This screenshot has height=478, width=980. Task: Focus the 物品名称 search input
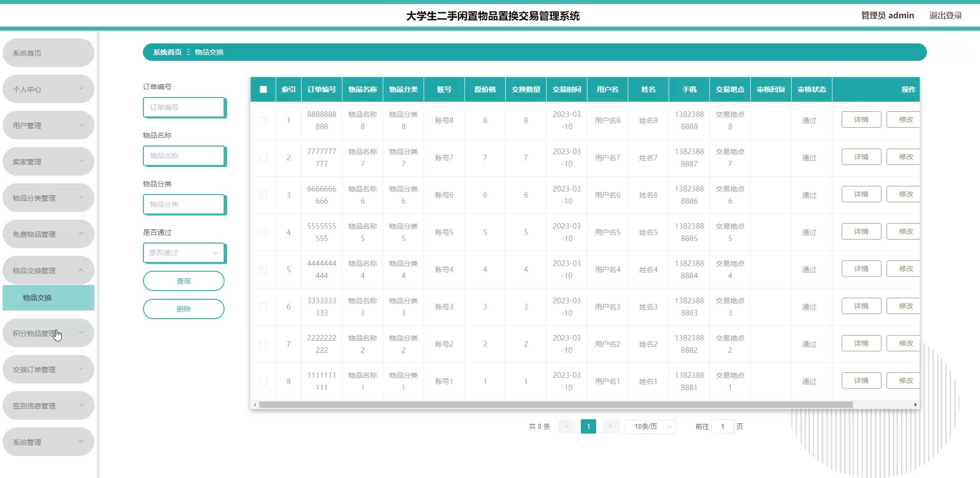184,156
